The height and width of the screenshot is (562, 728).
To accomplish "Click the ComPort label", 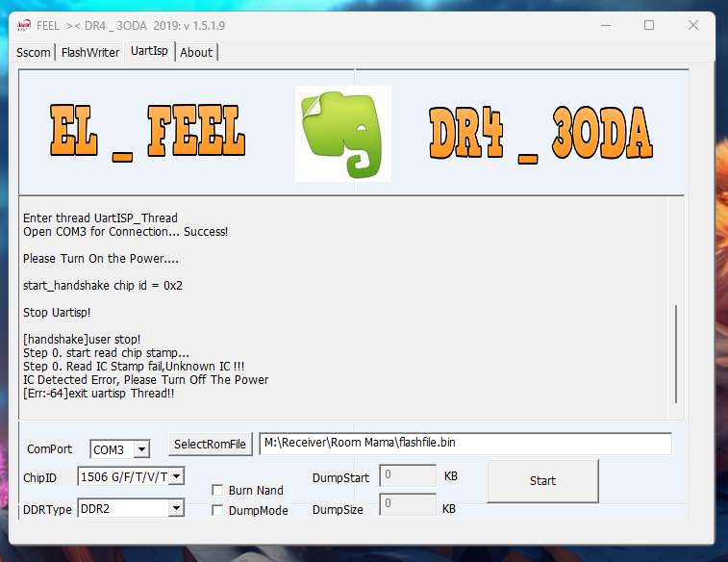I will click(x=50, y=449).
